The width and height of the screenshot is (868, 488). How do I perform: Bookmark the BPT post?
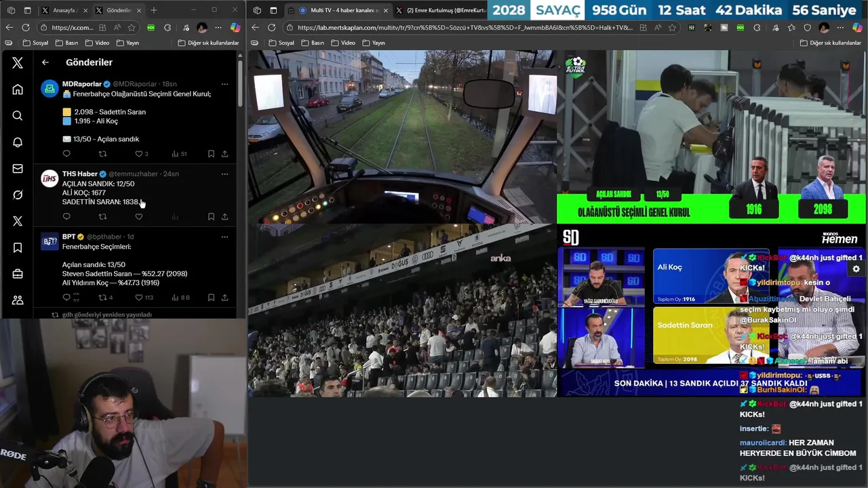pos(211,298)
